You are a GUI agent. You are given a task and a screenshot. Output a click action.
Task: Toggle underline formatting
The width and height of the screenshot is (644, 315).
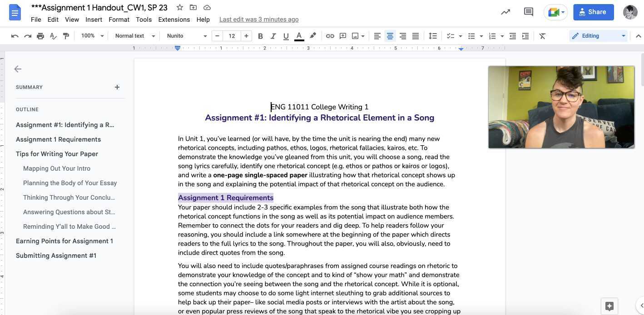click(286, 36)
